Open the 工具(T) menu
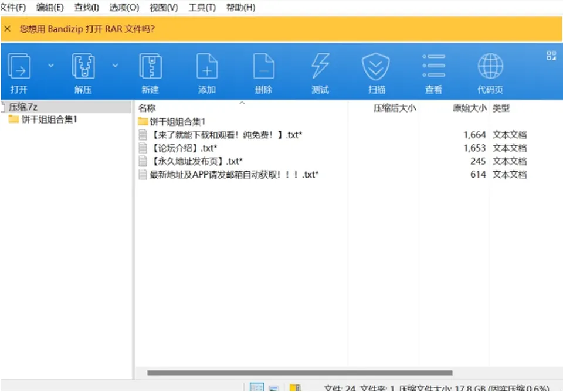This screenshot has width=563, height=392. pos(202,7)
